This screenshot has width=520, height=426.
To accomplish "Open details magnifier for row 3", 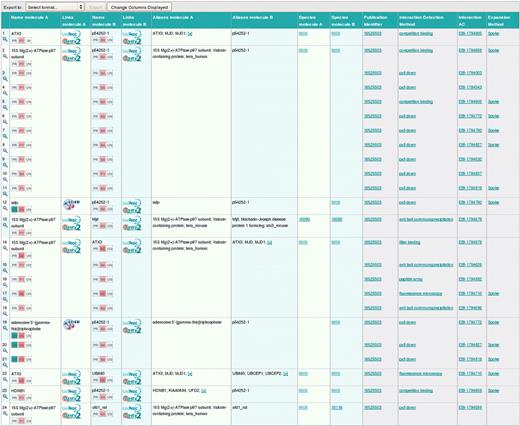I will tap(5, 79).
